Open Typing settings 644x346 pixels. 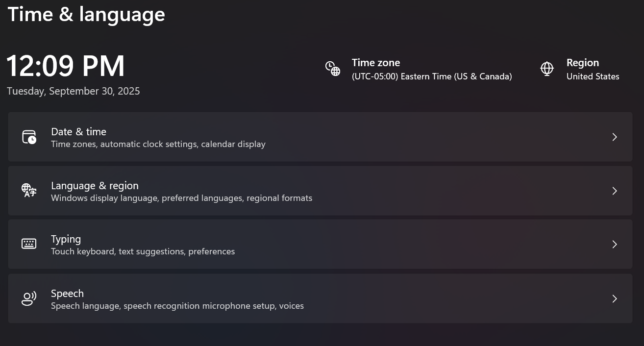pyautogui.click(x=320, y=244)
